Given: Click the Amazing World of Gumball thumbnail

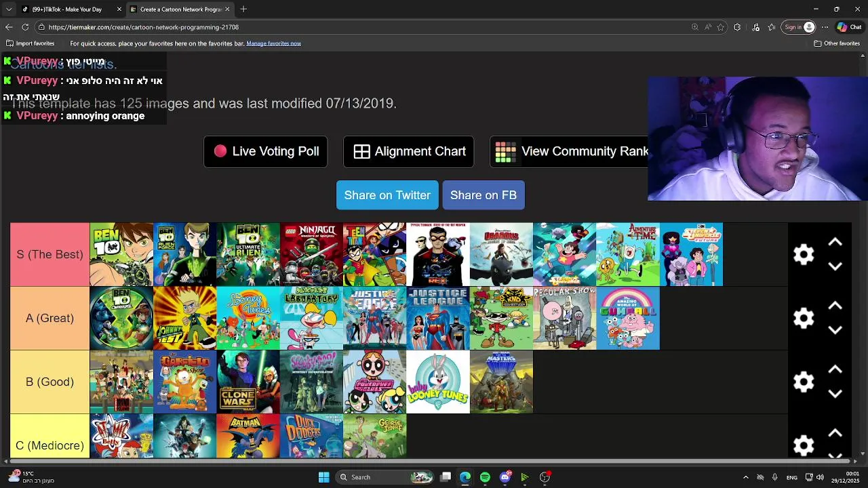Looking at the screenshot, I should (x=628, y=318).
